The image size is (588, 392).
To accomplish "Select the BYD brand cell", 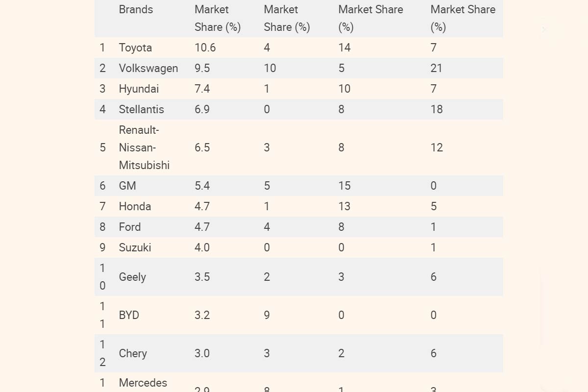I will click(x=129, y=316).
